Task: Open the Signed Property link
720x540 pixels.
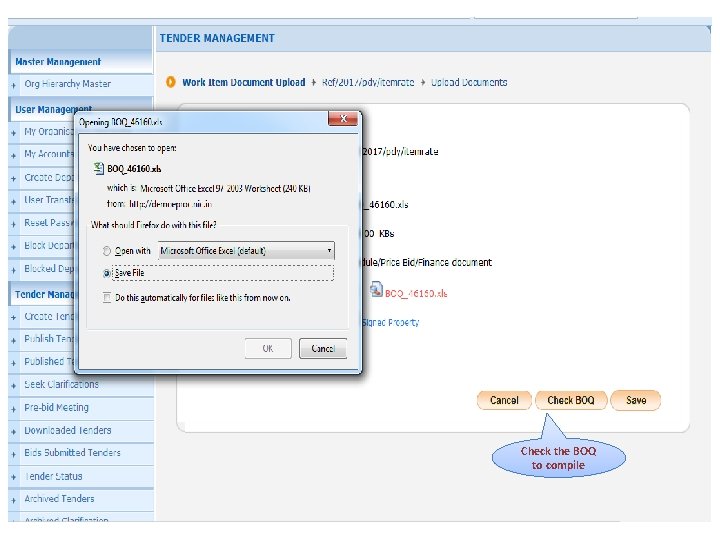Action: pyautogui.click(x=391, y=322)
